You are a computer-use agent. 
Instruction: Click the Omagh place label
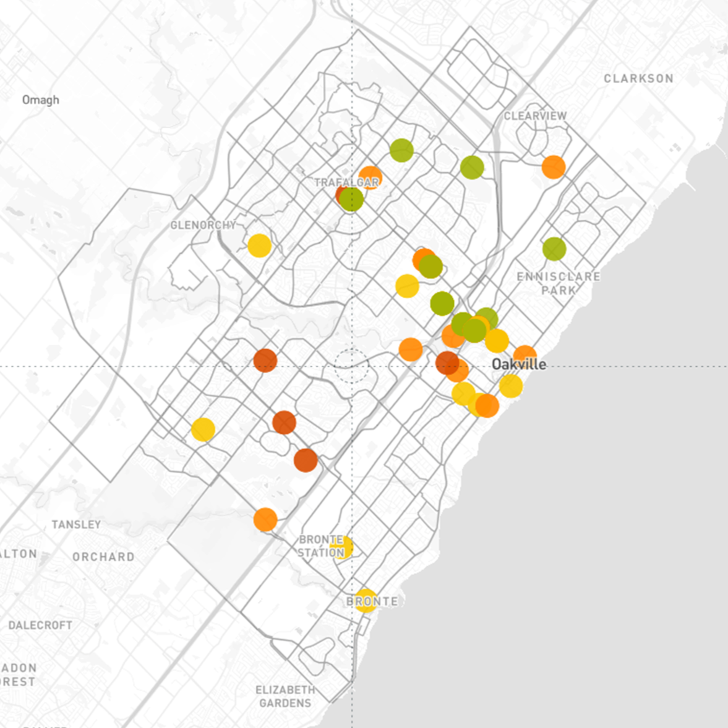coord(40,100)
